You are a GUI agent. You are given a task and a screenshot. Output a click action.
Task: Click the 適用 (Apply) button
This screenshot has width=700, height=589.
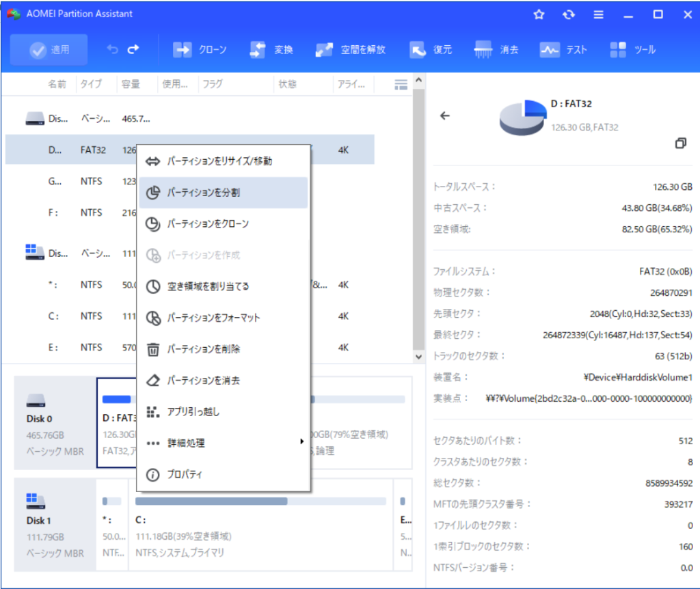[49, 50]
